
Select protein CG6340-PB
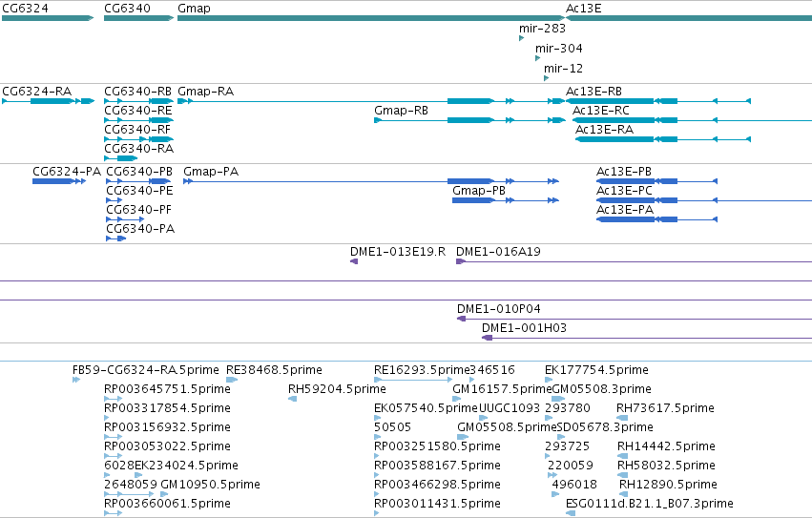[x=139, y=172]
